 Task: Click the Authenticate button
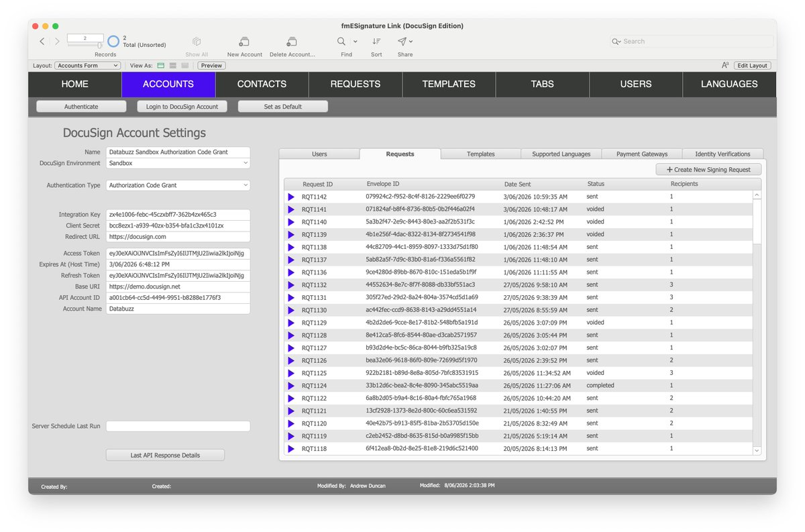81,107
